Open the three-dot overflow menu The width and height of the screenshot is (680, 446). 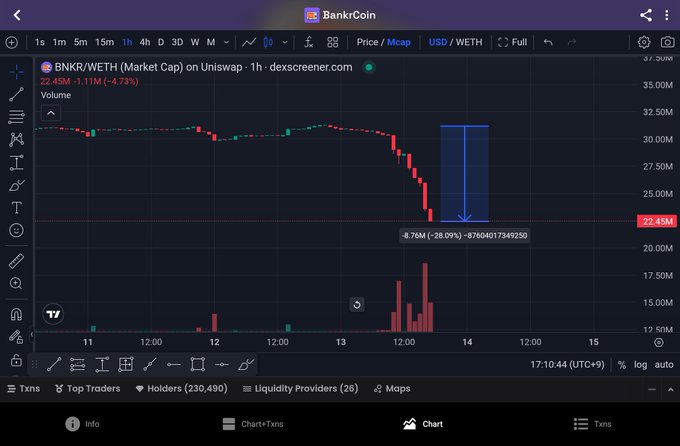pos(667,15)
